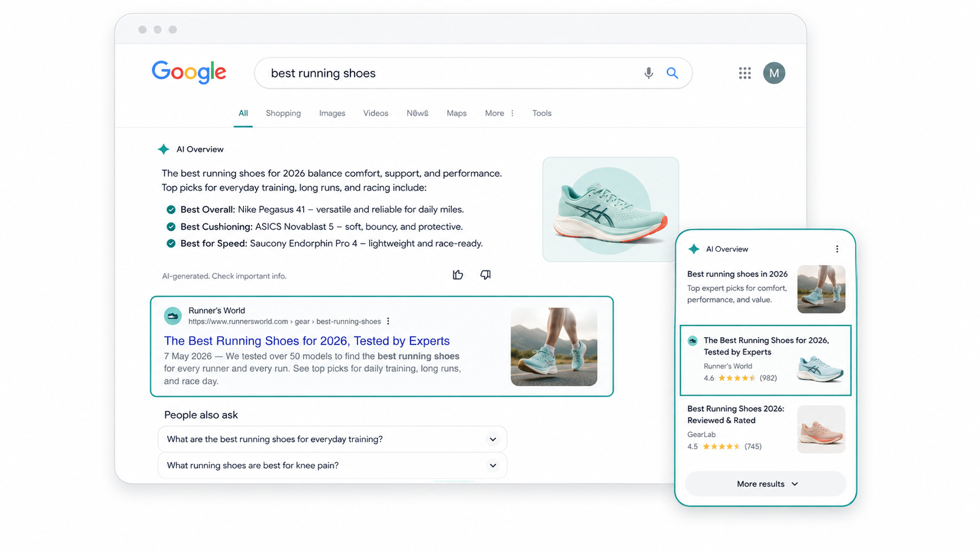This screenshot has width=980, height=552.
Task: Click the Google logo
Action: point(189,72)
